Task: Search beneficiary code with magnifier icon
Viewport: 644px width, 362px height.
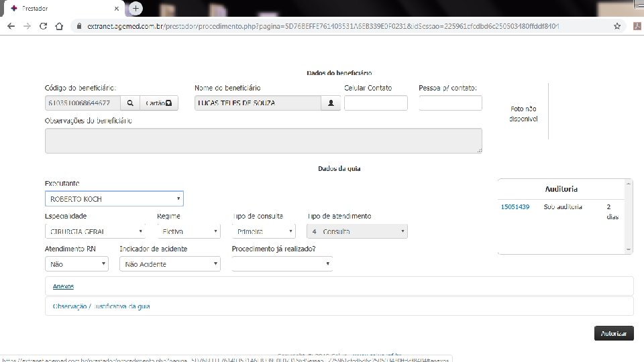Action: (x=130, y=103)
